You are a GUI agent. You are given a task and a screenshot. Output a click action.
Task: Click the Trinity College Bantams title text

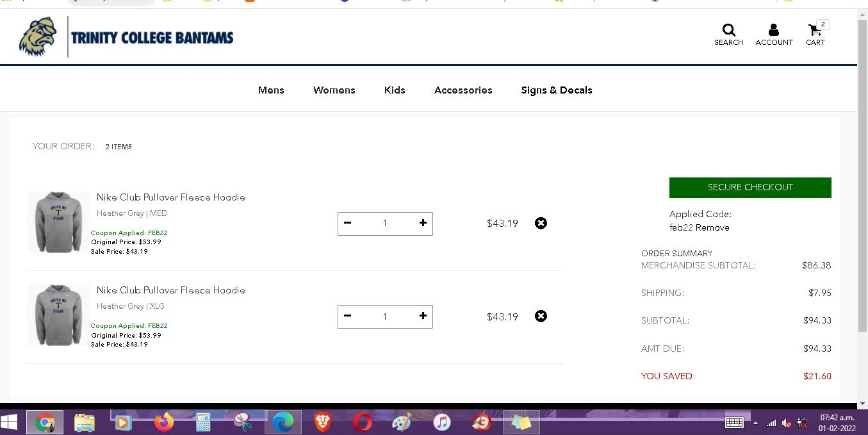[152, 38]
